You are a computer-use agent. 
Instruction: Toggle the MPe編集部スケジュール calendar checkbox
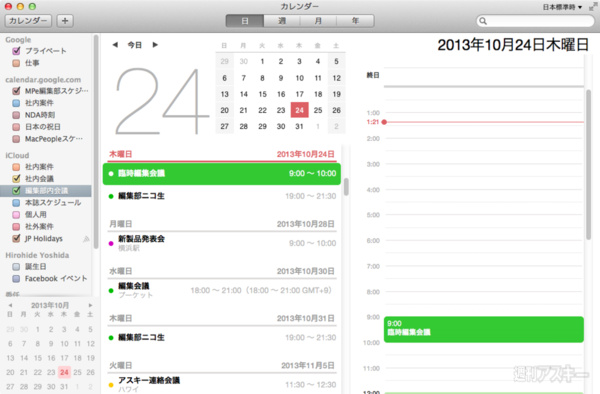16,91
